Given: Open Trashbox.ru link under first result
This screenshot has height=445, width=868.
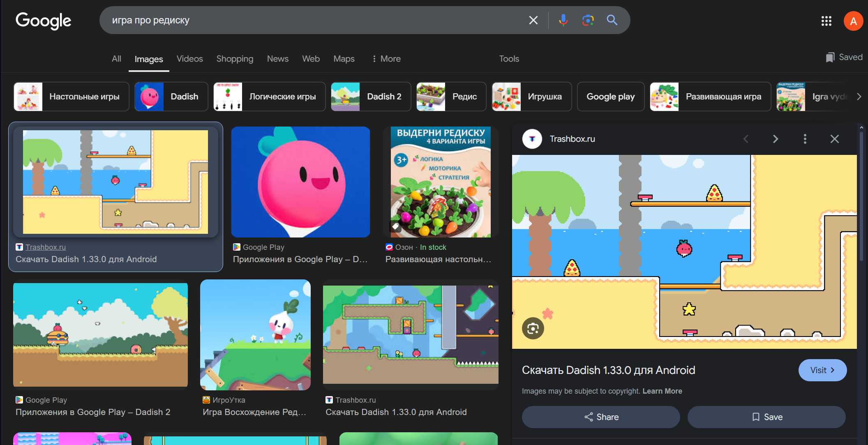Looking at the screenshot, I should [46, 247].
